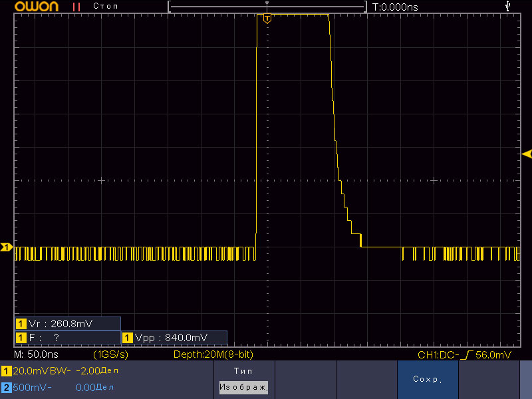This screenshot has width=532, height=399.
Task: Click the T:0.000ns horizontal offset readout
Action: point(396,7)
